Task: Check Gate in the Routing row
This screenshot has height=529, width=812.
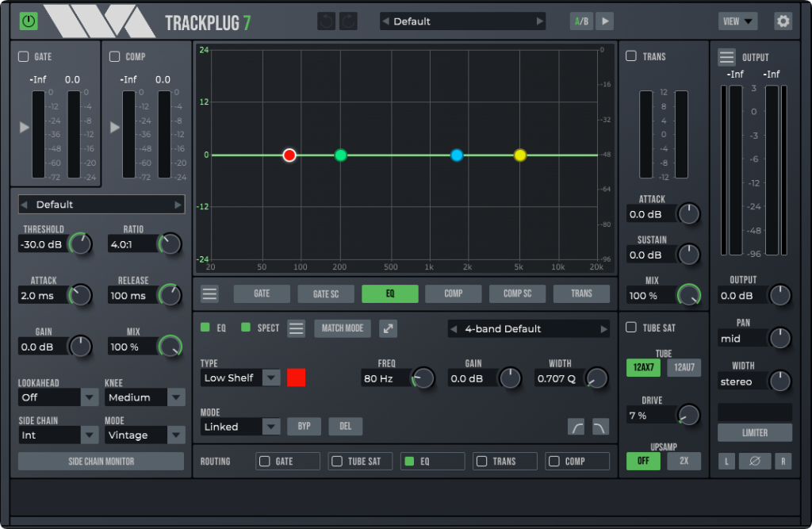Action: click(x=265, y=461)
